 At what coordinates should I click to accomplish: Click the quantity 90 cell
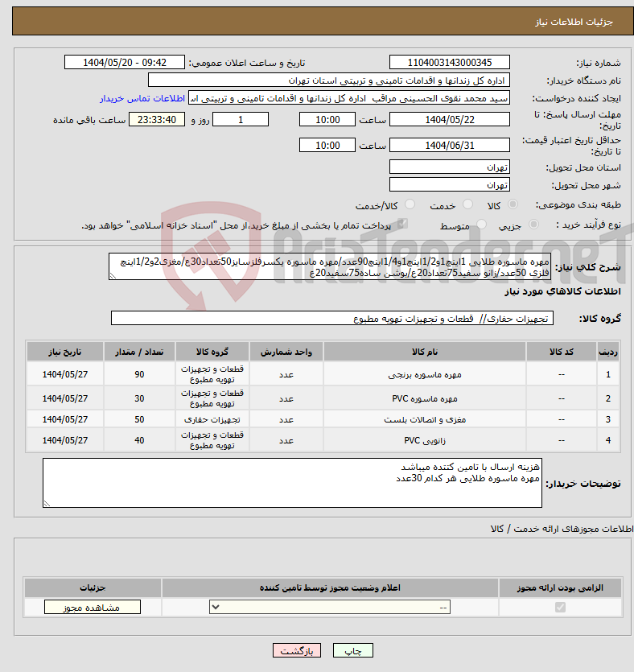pyautogui.click(x=139, y=374)
